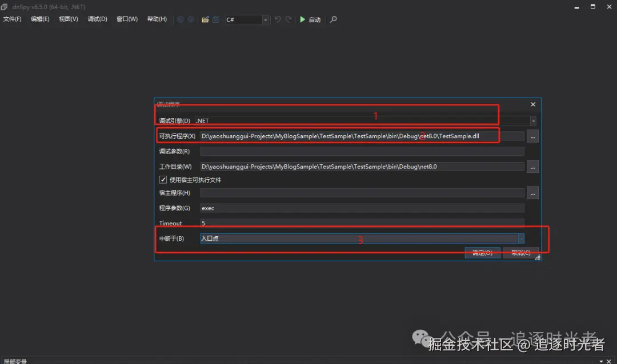Click the dnSpy title bar app icon
Viewport: 617px width, 364px height.
(5, 7)
